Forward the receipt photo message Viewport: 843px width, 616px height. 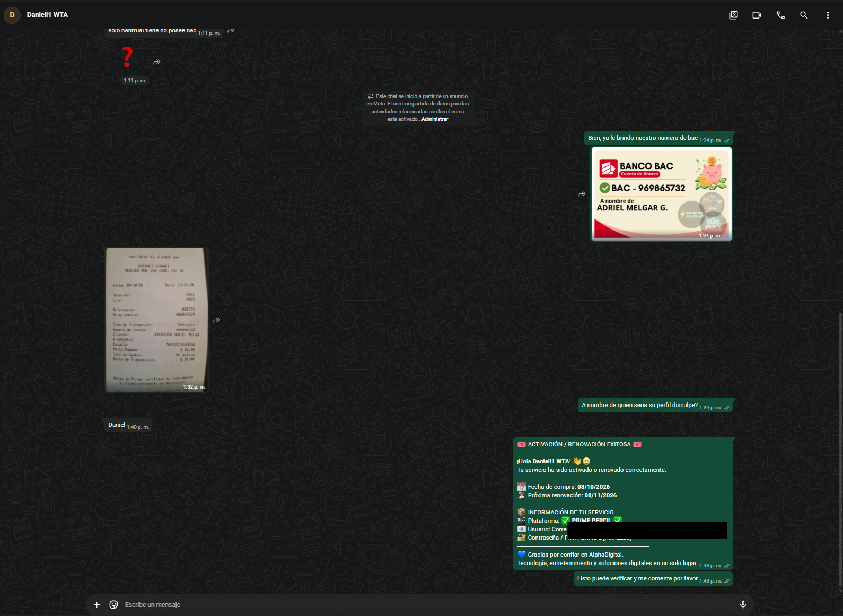tap(217, 320)
